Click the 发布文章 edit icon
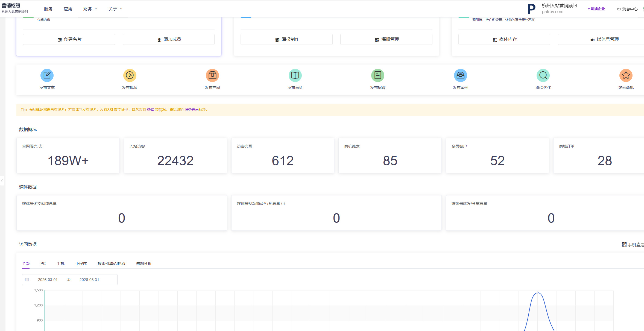644x331 pixels. coord(47,75)
